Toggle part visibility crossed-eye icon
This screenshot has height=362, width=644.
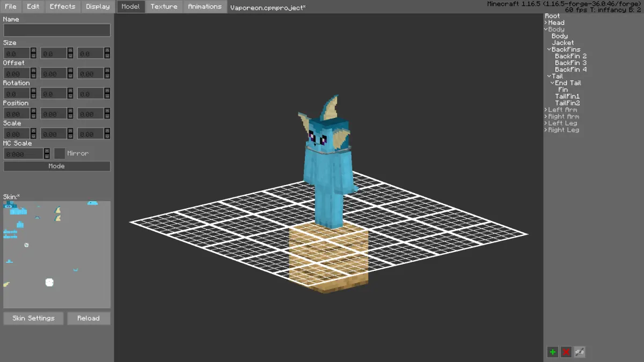tap(579, 352)
